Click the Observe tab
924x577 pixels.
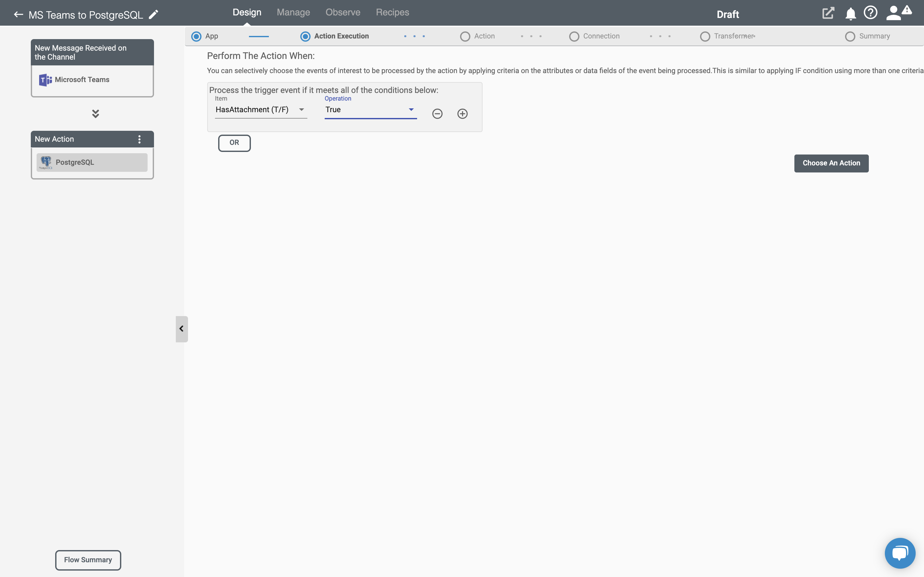pos(343,12)
